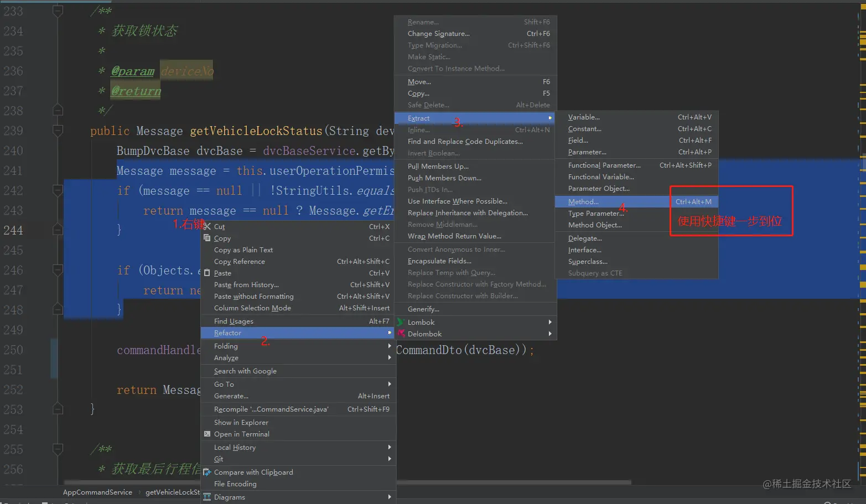Click the clipboard icon beside Paste
866x504 pixels.
click(207, 273)
